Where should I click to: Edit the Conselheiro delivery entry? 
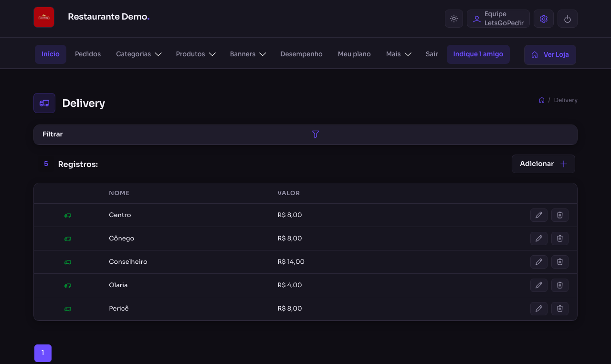coord(539,262)
